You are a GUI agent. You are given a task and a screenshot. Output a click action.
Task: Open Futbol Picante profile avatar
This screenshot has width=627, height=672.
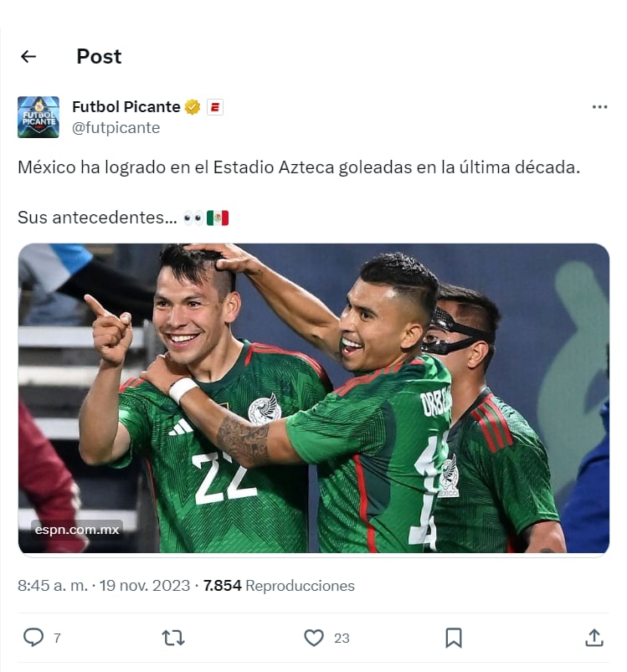(x=39, y=117)
